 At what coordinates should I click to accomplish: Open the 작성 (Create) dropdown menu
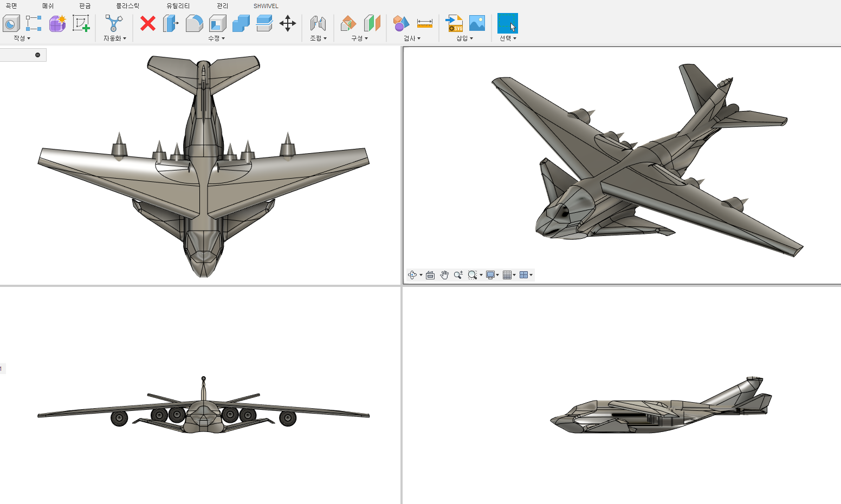click(22, 38)
